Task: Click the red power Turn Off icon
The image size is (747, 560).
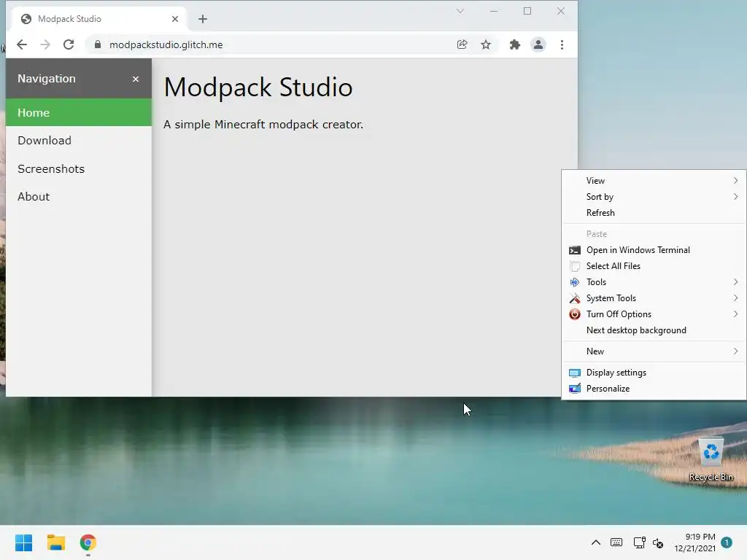Action: click(x=575, y=314)
